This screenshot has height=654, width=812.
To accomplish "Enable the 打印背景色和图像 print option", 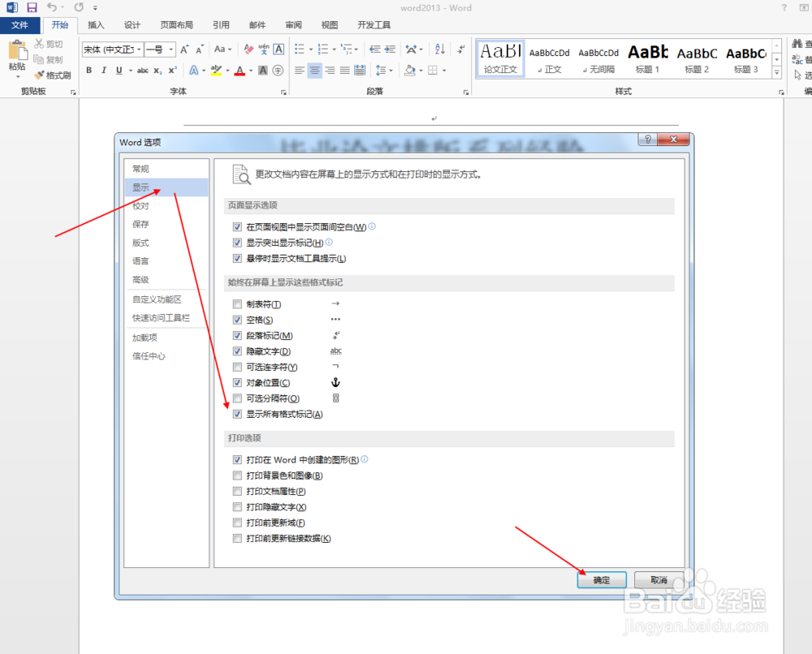I will [x=237, y=475].
